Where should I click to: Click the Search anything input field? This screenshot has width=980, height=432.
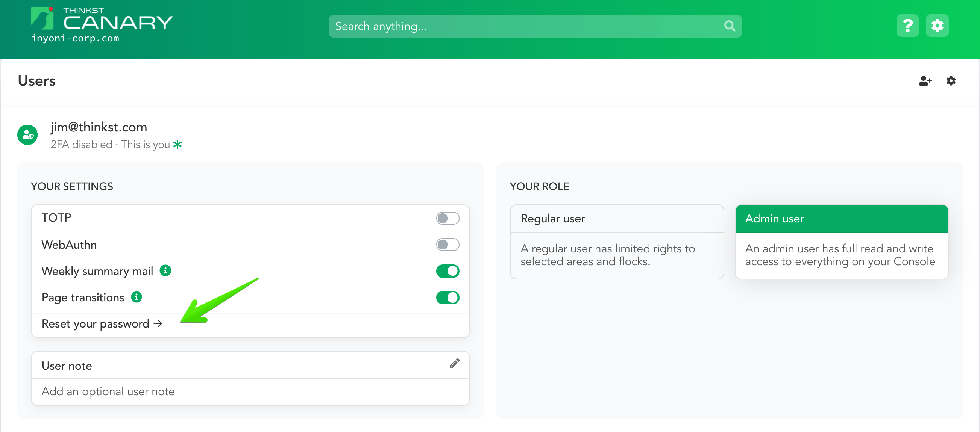(x=535, y=26)
